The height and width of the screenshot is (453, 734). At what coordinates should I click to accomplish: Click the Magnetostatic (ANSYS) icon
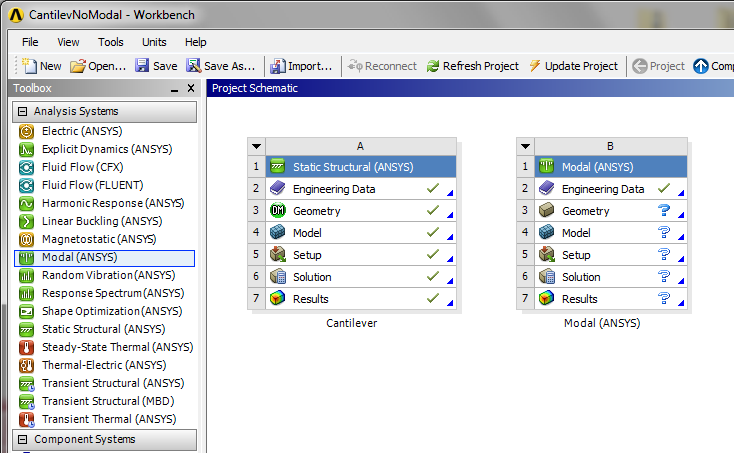point(26,240)
